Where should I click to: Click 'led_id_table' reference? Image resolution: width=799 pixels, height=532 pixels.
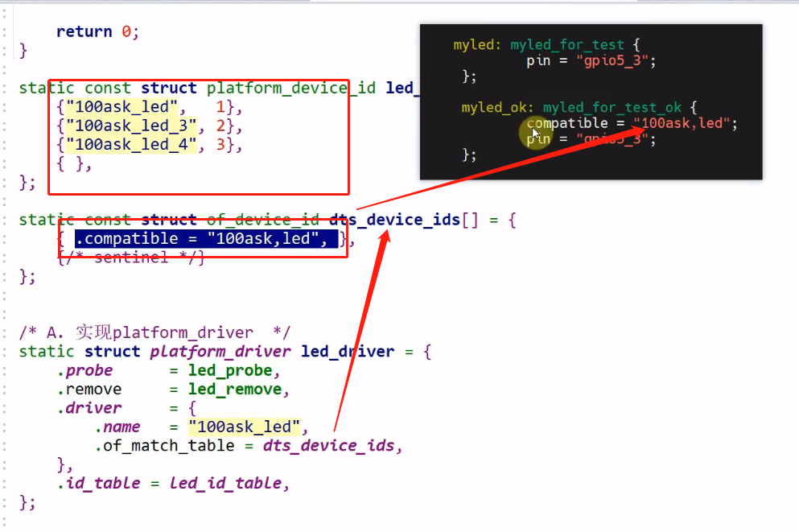(225, 484)
